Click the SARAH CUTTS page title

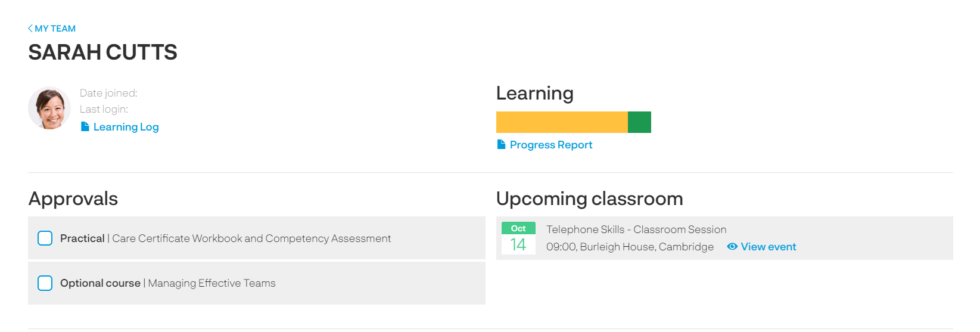(x=102, y=52)
